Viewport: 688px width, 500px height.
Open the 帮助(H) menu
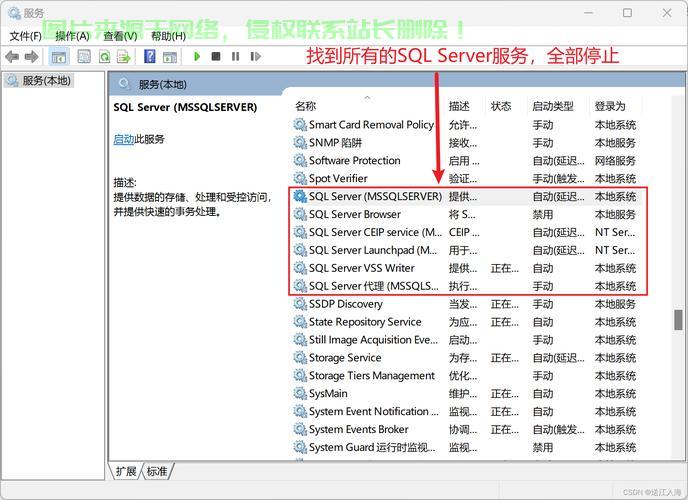pyautogui.click(x=168, y=36)
